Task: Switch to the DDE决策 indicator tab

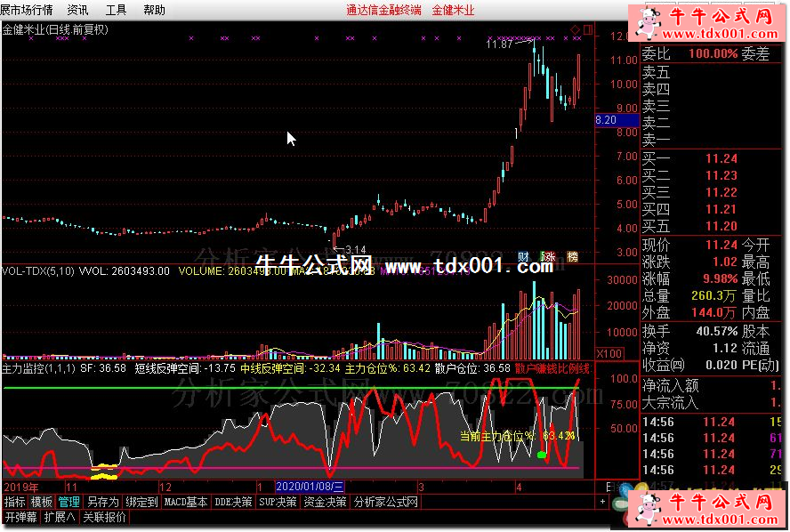Action: pos(233,502)
